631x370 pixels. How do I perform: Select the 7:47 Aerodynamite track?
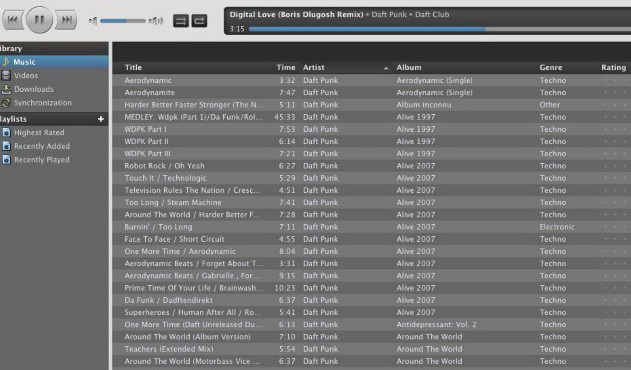click(372, 92)
